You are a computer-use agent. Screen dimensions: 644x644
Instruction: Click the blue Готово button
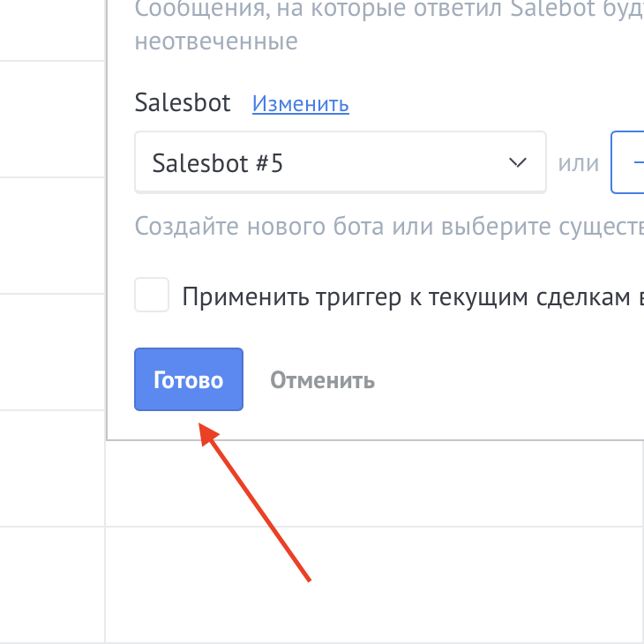tap(188, 379)
